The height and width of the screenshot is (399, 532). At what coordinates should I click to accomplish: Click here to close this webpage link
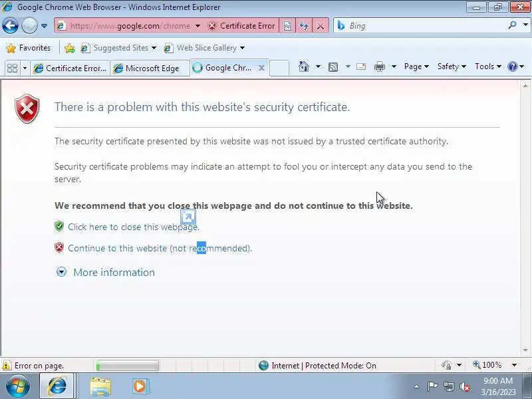(x=134, y=227)
